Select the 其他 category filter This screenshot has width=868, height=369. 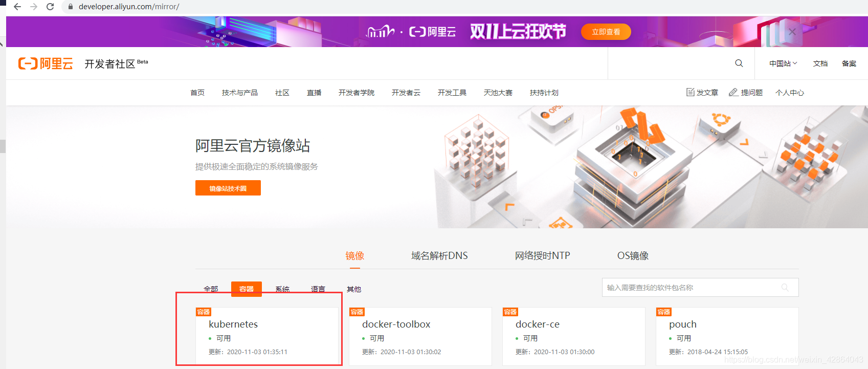click(354, 289)
